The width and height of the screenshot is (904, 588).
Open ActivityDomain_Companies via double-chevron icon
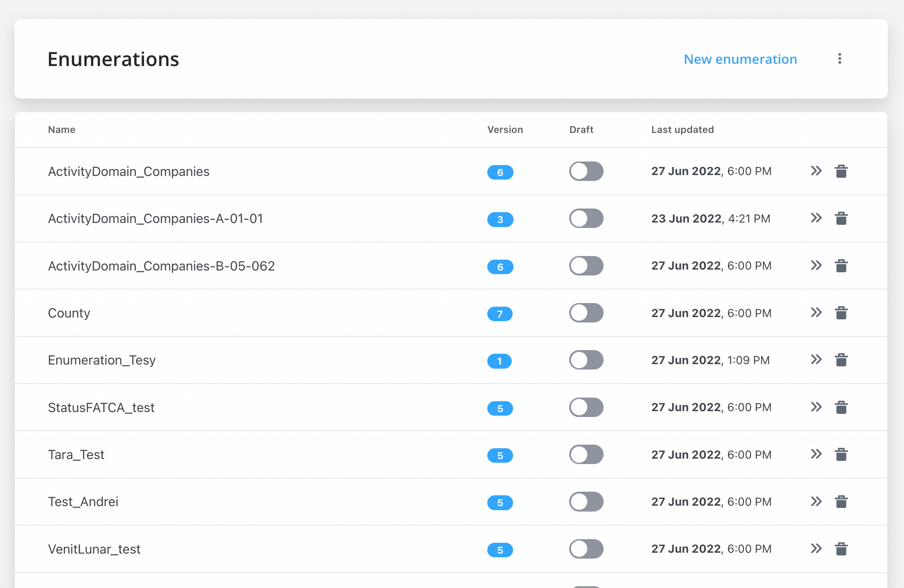pyautogui.click(x=816, y=171)
